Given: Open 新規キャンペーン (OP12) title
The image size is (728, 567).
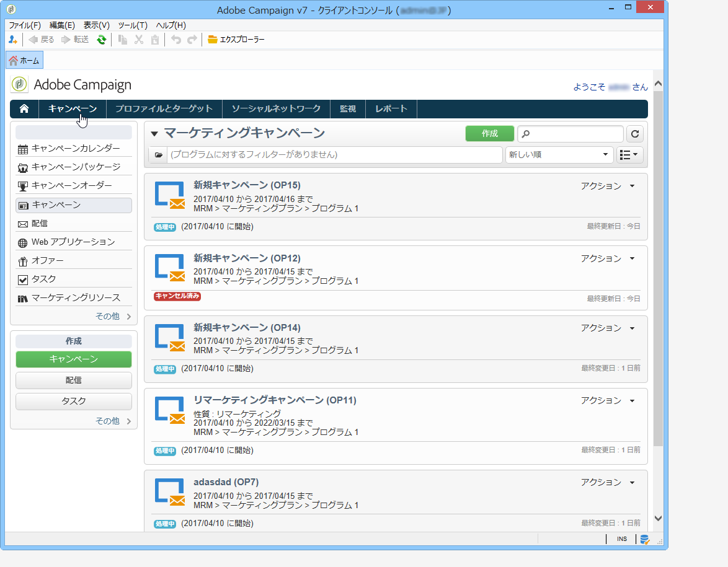Looking at the screenshot, I should tap(247, 258).
